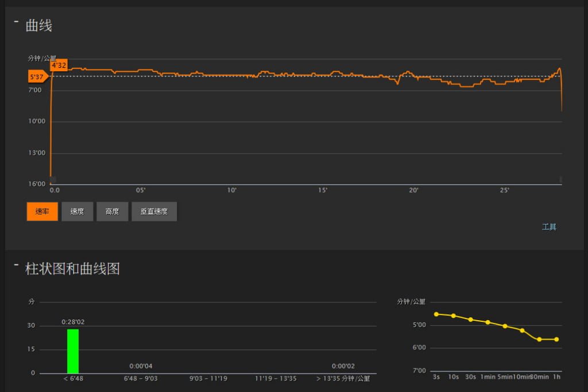Click the 10min yellow data point
Screen dimensions: 588x392
pos(522,330)
